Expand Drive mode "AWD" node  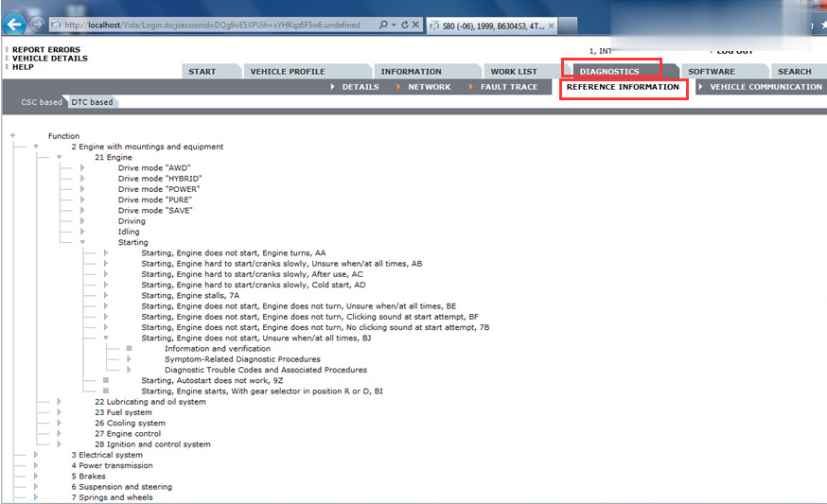82,167
